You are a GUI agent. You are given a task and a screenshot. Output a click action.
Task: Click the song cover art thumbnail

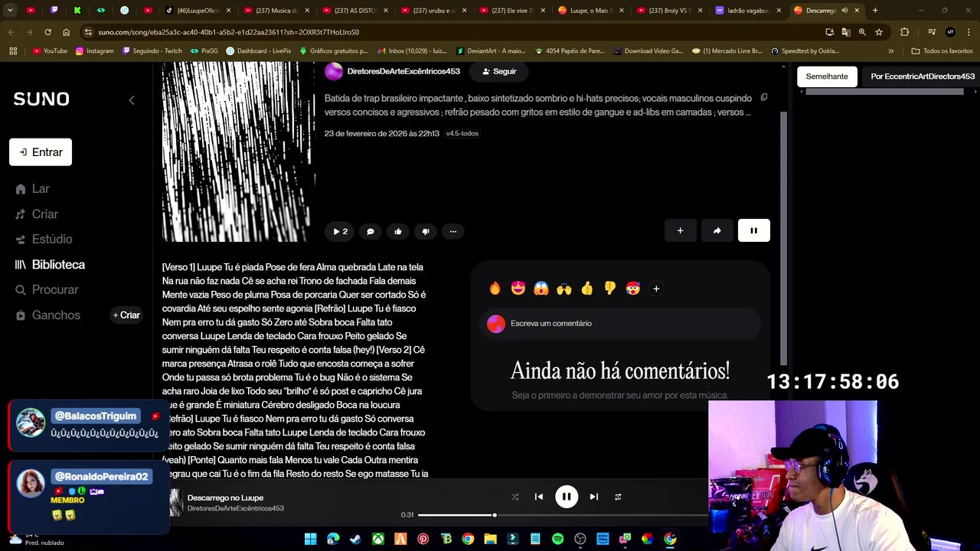tap(176, 503)
